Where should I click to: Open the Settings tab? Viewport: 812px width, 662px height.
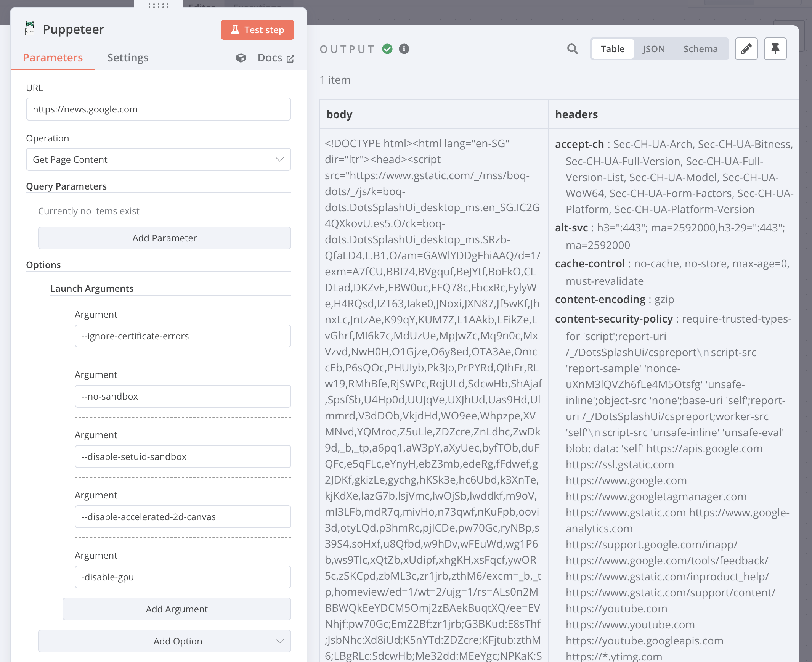coord(128,58)
